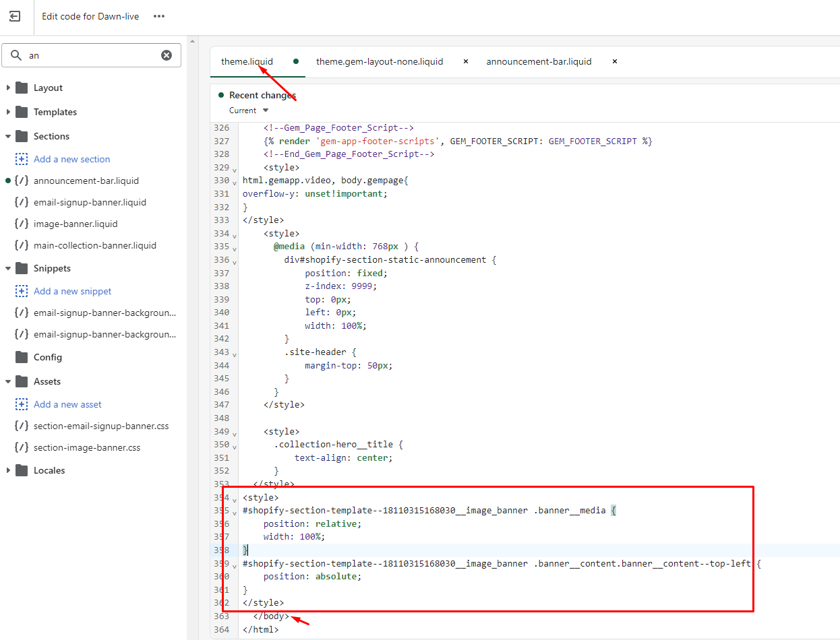
Task: Switch to the announcement-bar.liquid tab
Action: coord(539,61)
